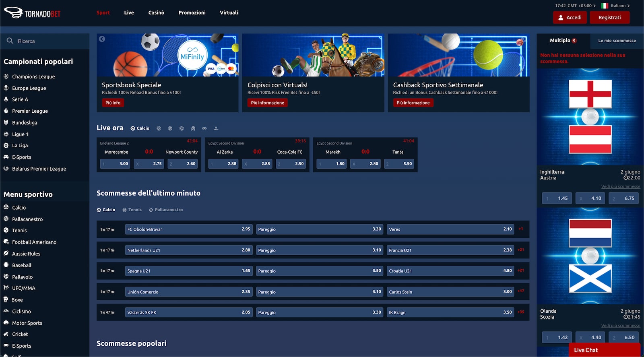Image resolution: width=644 pixels, height=357 pixels.
Task: Click the Italian flag icon
Action: (605, 6)
